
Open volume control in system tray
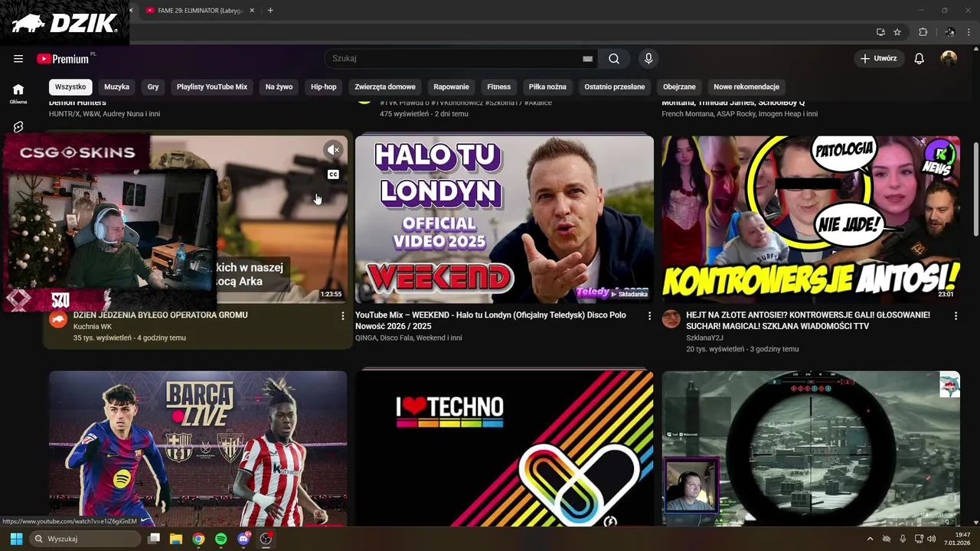tap(932, 539)
